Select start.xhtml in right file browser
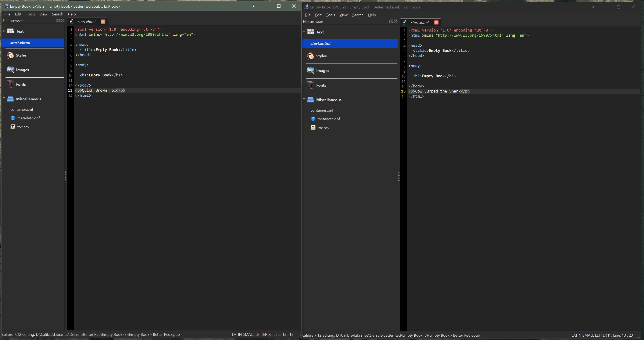The width and height of the screenshot is (644, 340). pos(320,43)
